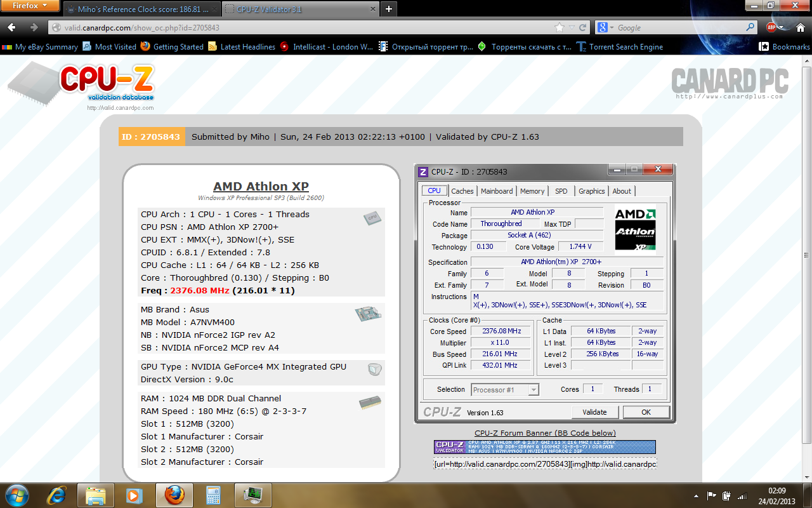Click the CPU-Z window title icon
The height and width of the screenshot is (508, 812).
tap(423, 171)
